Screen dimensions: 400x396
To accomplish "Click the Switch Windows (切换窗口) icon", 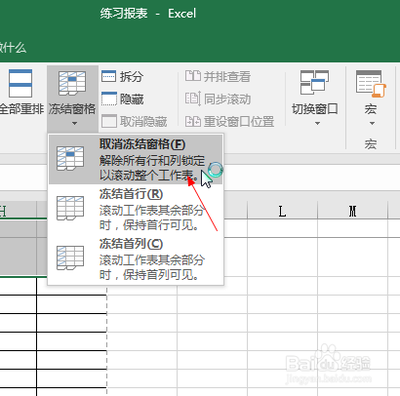I will click(314, 82).
